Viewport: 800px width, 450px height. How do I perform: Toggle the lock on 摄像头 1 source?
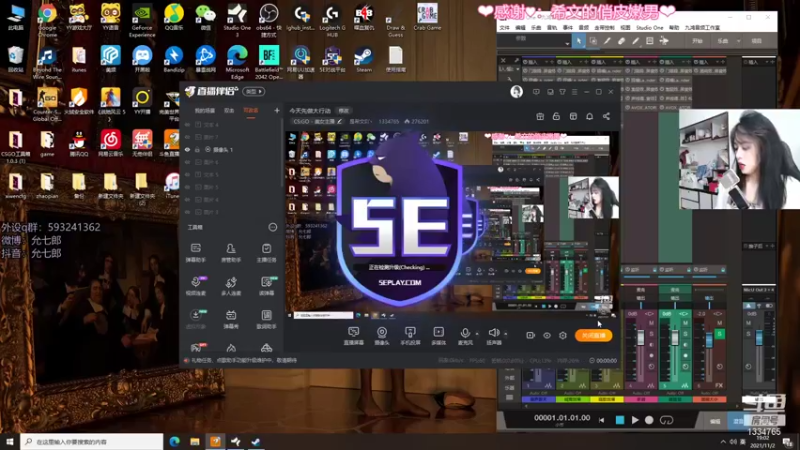click(x=197, y=149)
